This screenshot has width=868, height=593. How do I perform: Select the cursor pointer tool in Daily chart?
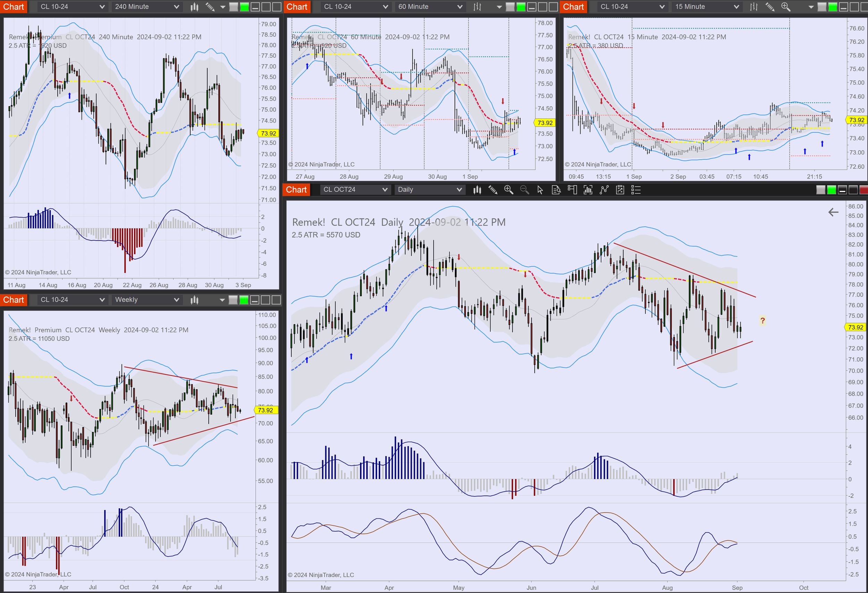[540, 190]
